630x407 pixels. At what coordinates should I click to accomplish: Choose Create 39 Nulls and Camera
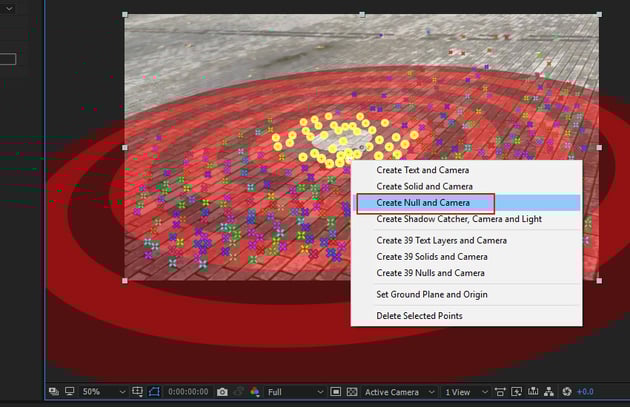click(466, 273)
